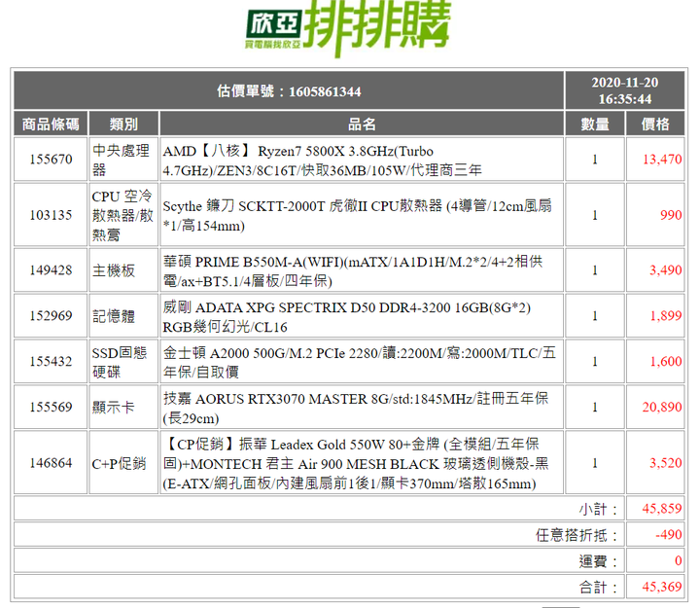Viewport: 700px width, 608px height.
Task: Click the price 13,470
Action: click(x=662, y=160)
